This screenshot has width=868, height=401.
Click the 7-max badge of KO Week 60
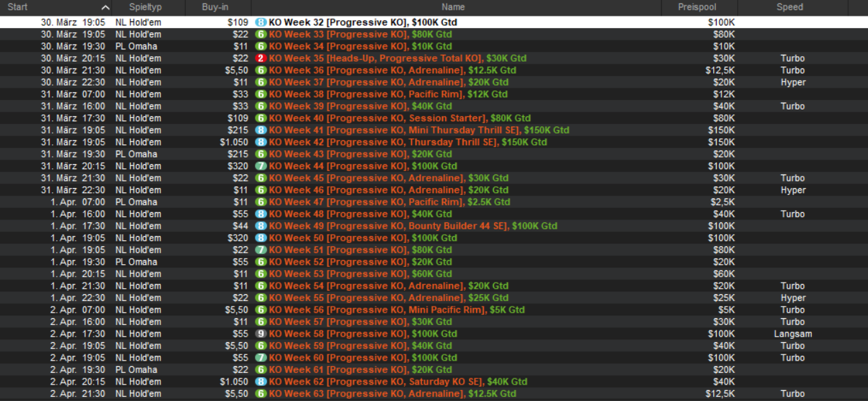260,358
